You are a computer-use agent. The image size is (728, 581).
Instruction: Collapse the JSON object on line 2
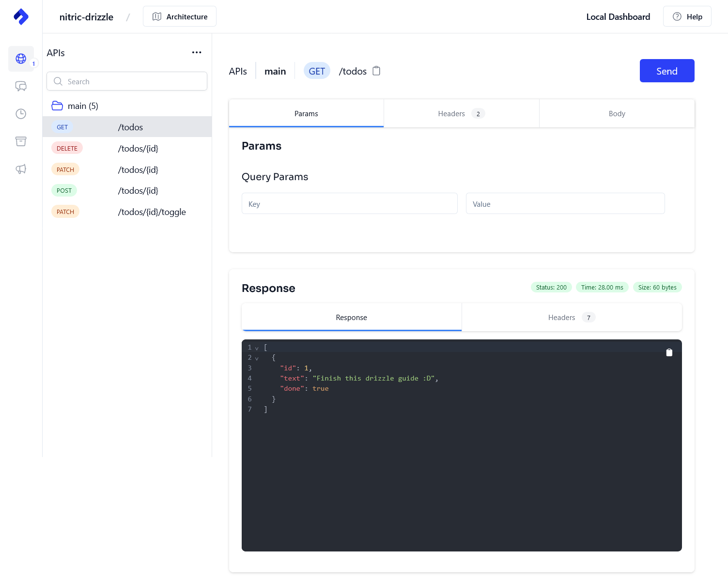(257, 358)
